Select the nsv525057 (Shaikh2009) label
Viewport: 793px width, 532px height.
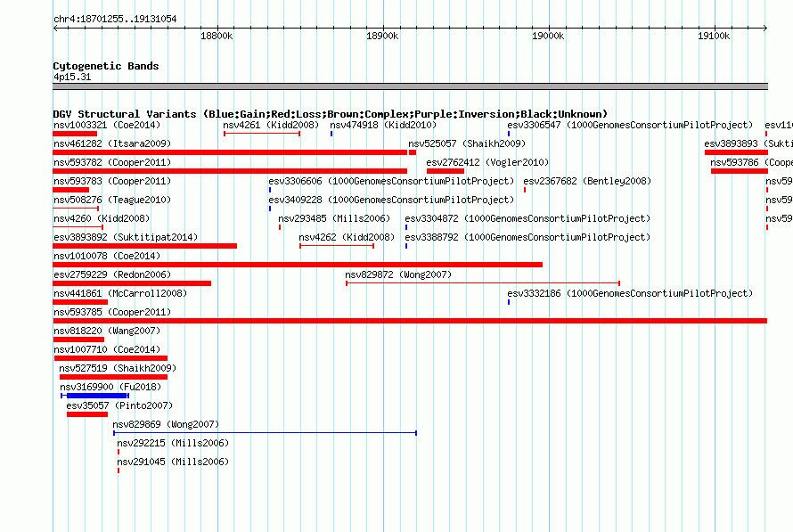[x=467, y=143]
